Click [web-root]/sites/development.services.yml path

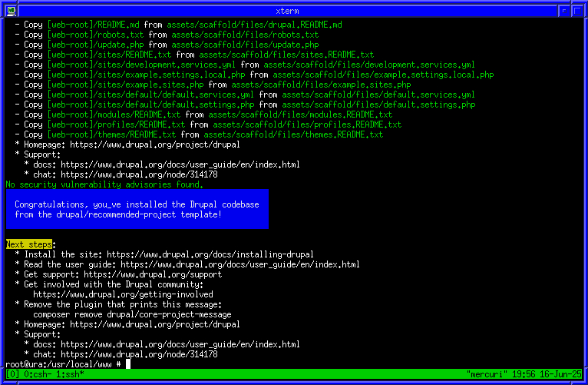tap(141, 65)
